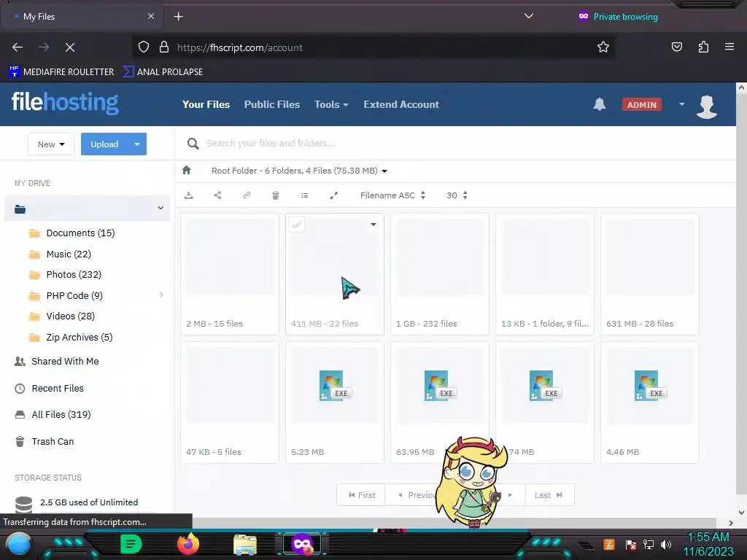Click the share icon in file toolbar

(x=217, y=195)
